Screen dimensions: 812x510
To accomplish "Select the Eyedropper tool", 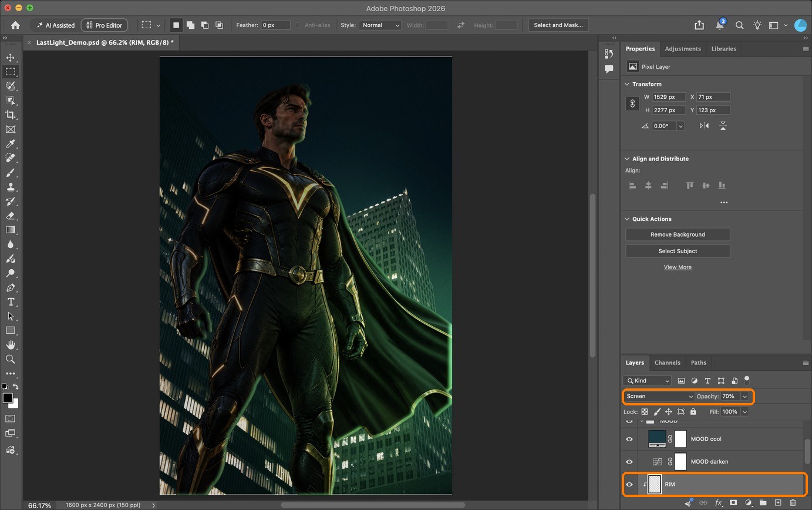I will [11, 144].
